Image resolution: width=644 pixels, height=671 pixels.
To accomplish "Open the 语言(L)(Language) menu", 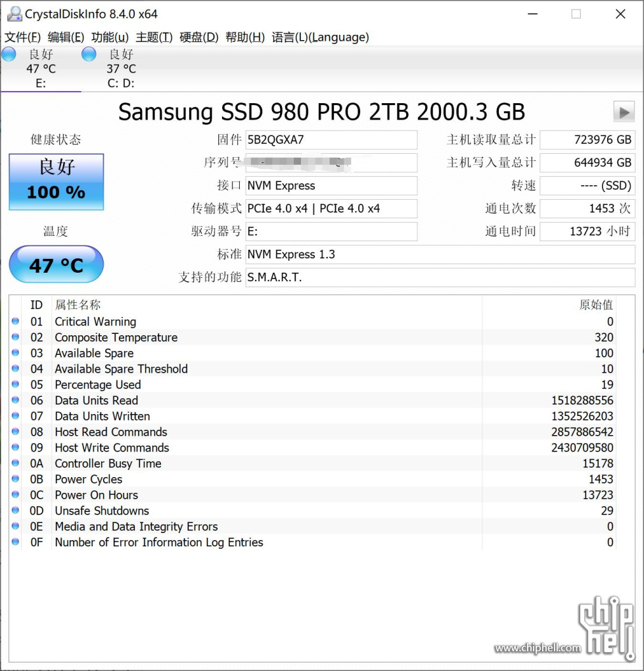I will pos(320,37).
